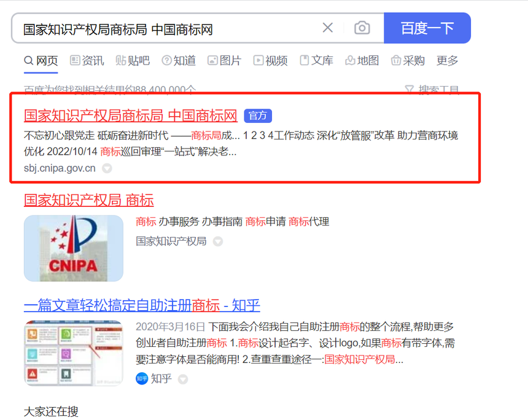Click the 商标 办事服务 办事指南 description text
This screenshot has width=528, height=420.
pyautogui.click(x=232, y=222)
